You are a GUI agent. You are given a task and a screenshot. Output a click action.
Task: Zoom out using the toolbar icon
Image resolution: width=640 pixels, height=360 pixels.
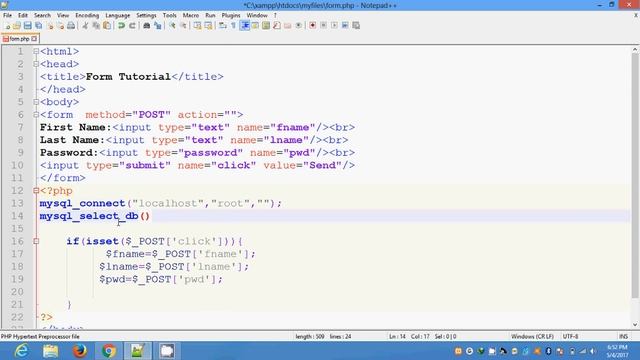[x=183, y=26]
